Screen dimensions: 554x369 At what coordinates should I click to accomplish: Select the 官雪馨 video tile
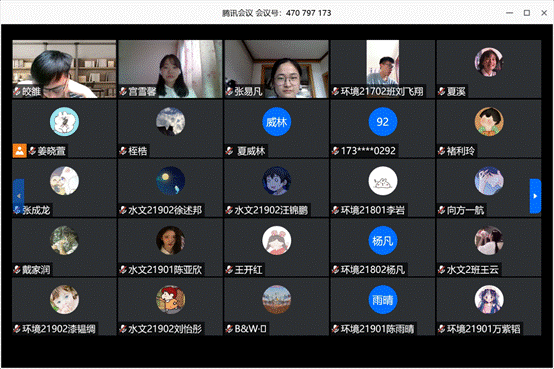[170, 69]
